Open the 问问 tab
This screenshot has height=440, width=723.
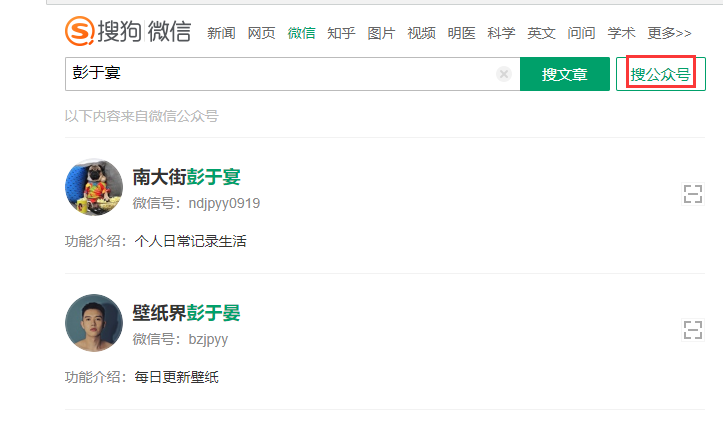point(581,33)
